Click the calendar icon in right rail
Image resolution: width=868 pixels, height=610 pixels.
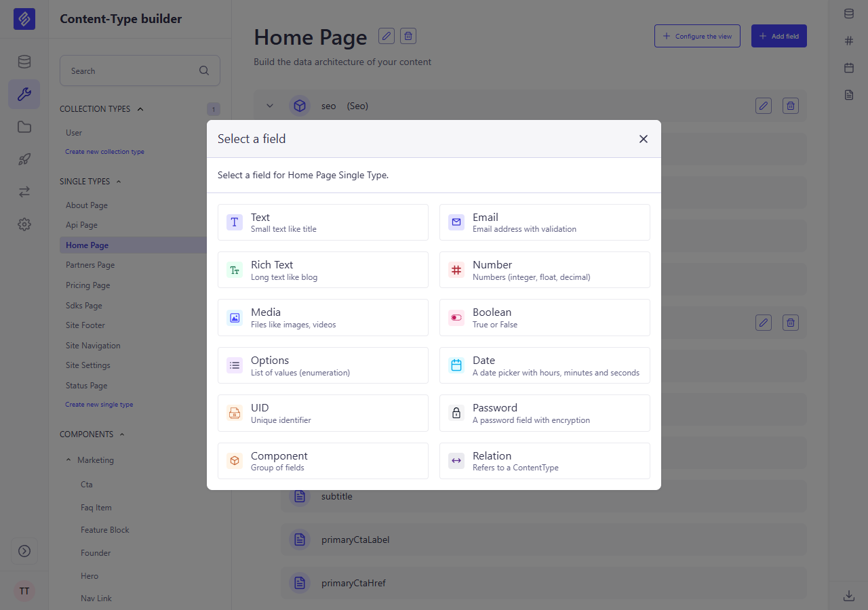click(x=849, y=68)
